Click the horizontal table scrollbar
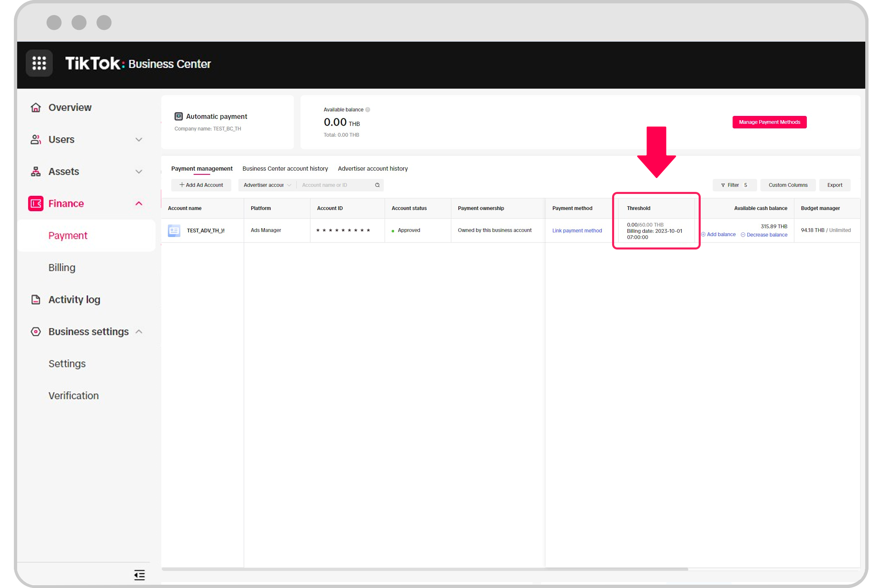 click(425, 569)
